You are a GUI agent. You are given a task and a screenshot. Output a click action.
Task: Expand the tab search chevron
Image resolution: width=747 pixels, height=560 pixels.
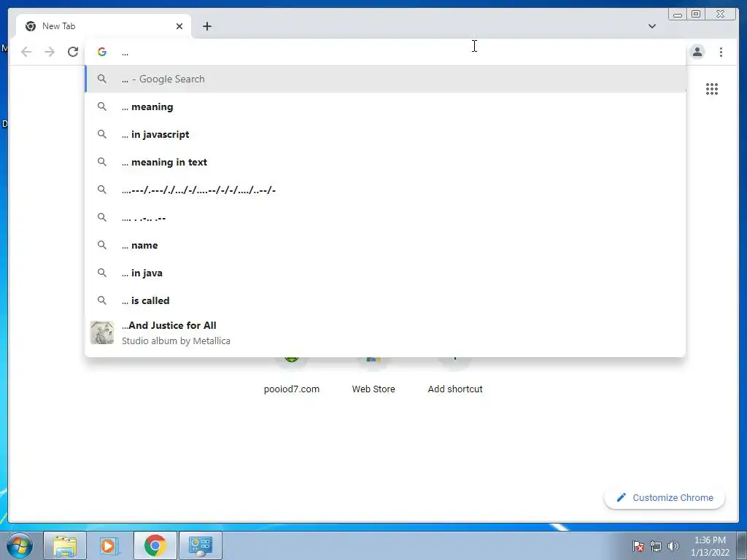pyautogui.click(x=651, y=26)
